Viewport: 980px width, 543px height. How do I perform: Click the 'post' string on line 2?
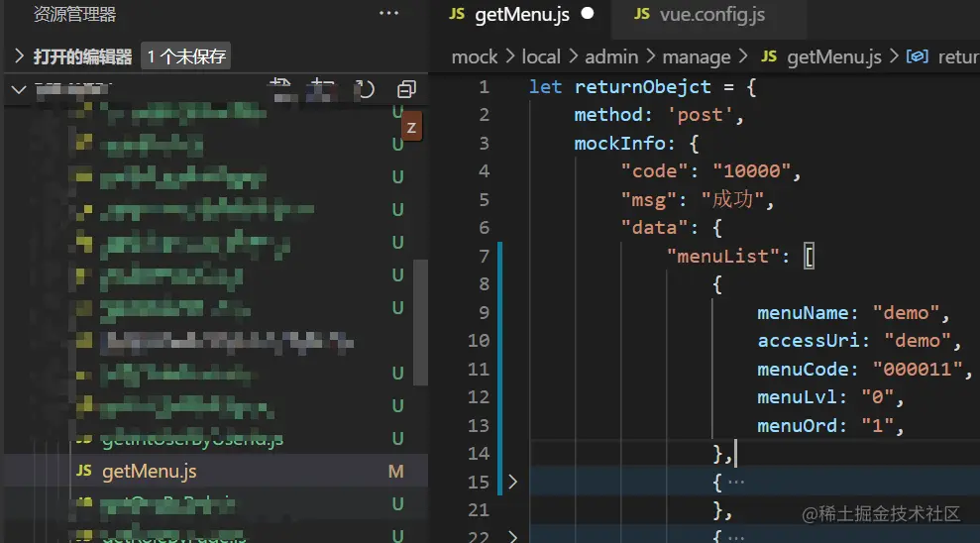tap(700, 115)
